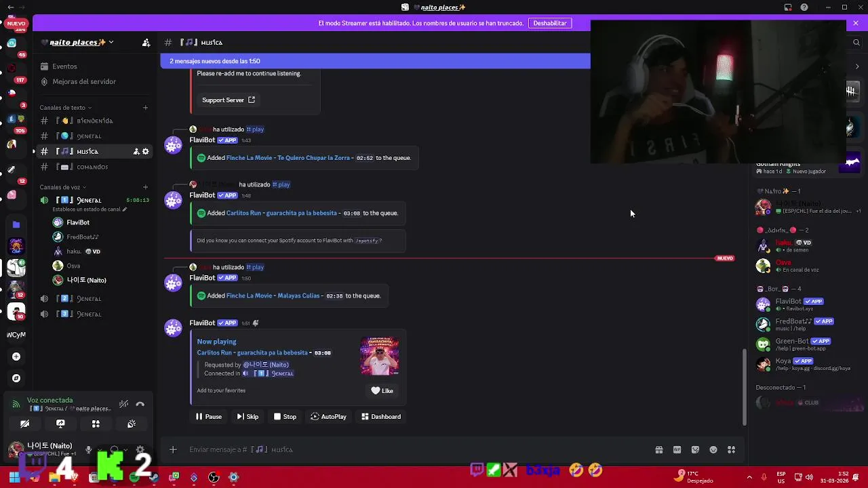Open the ESP US language selector

781,477
